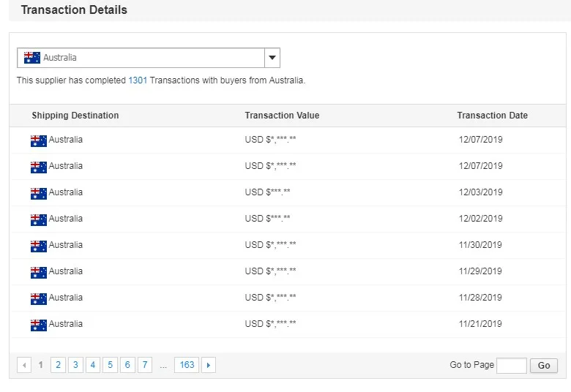Click the flag icon in the 11/30/2019 row
Viewport: 571px width, 392px height.
39,246
